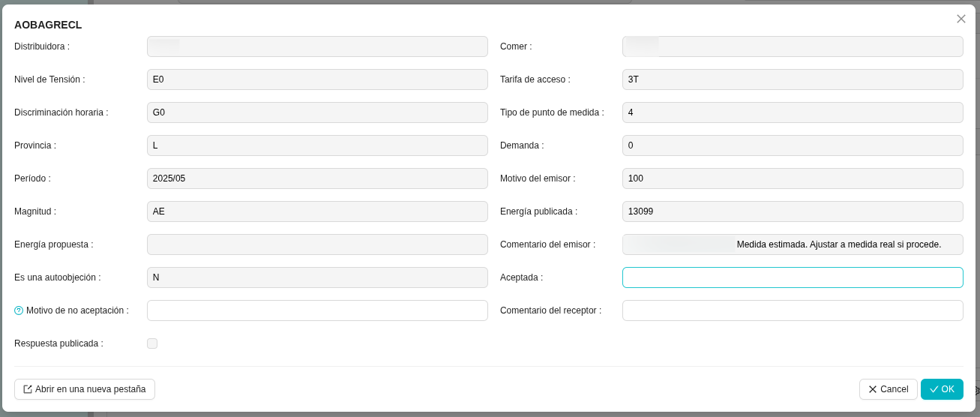The image size is (980, 417).
Task: Select the Magnitud field showing AE
Action: (317, 211)
